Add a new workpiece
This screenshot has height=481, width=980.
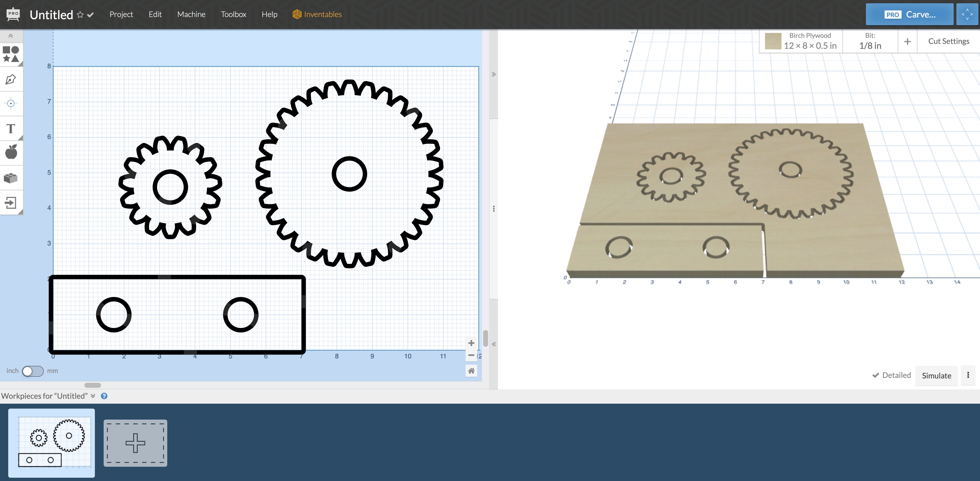coord(135,443)
